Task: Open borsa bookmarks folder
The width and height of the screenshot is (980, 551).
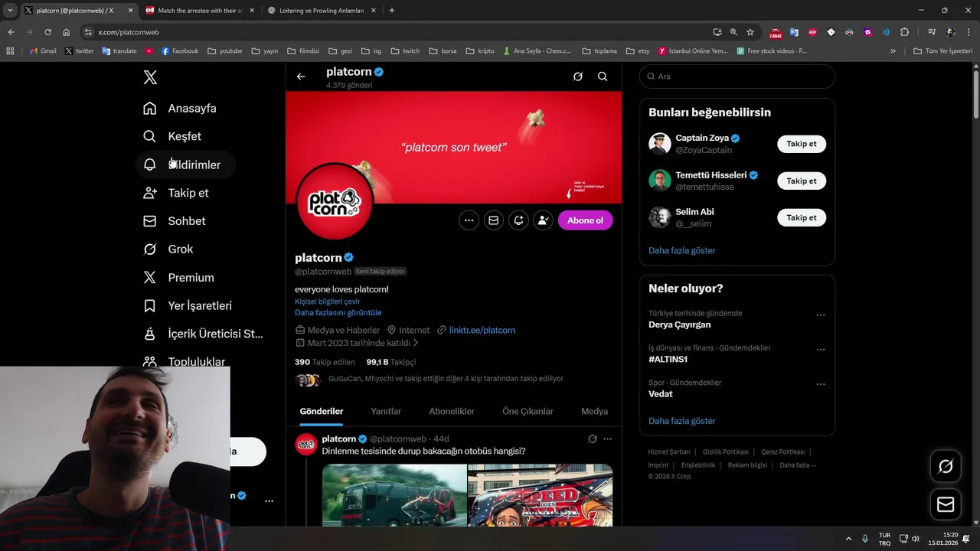Action: pos(443,51)
